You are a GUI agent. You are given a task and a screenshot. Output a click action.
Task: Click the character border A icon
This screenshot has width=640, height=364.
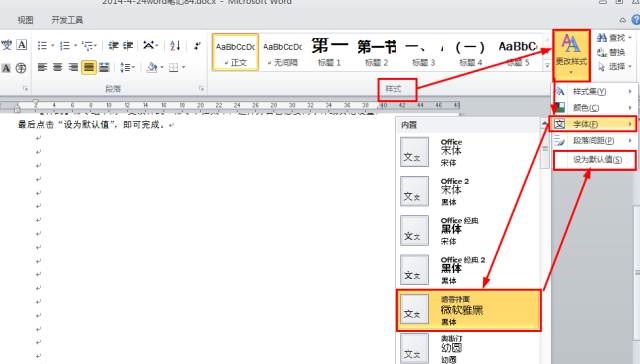point(22,44)
